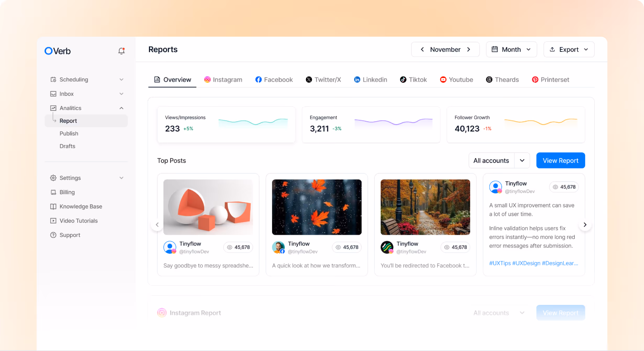Open the Support help page
The height and width of the screenshot is (351, 644).
pyautogui.click(x=70, y=235)
